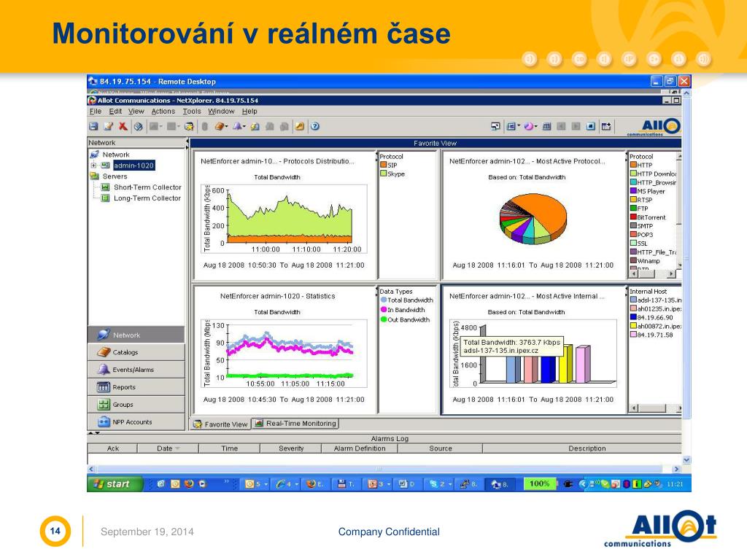This screenshot has width=747, height=560.
Task: Click the HTTP protocol legend swatch
Action: coord(634,165)
